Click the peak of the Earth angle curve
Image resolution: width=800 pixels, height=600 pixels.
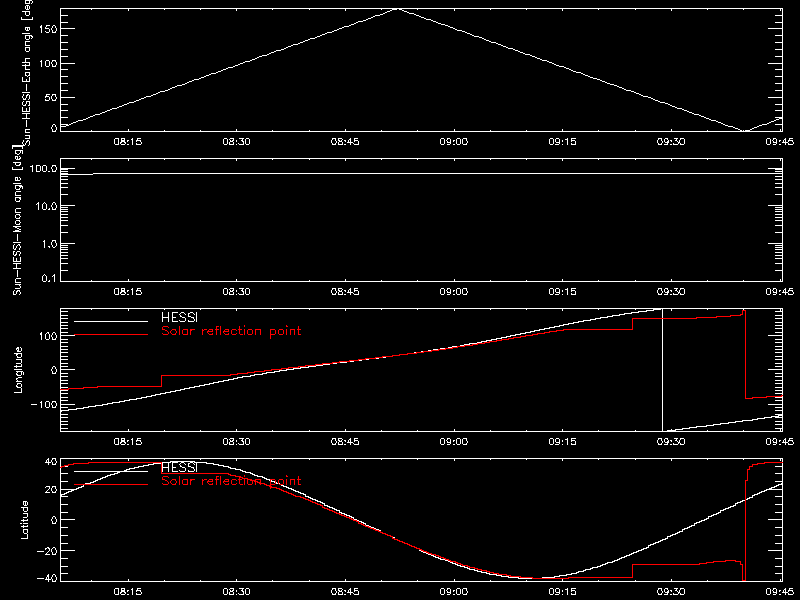[397, 9]
